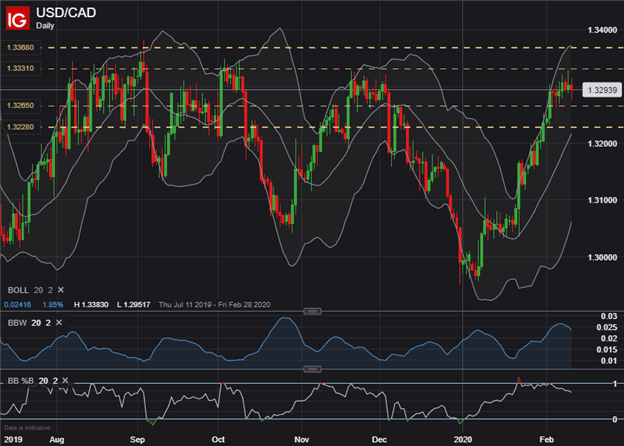Click the 1.33310 price level label

[x=19, y=68]
